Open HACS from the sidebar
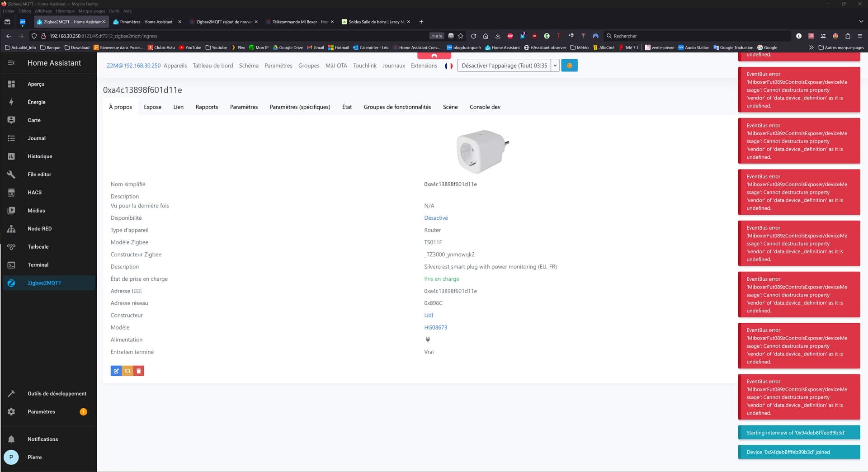This screenshot has width=868, height=472. (34, 193)
